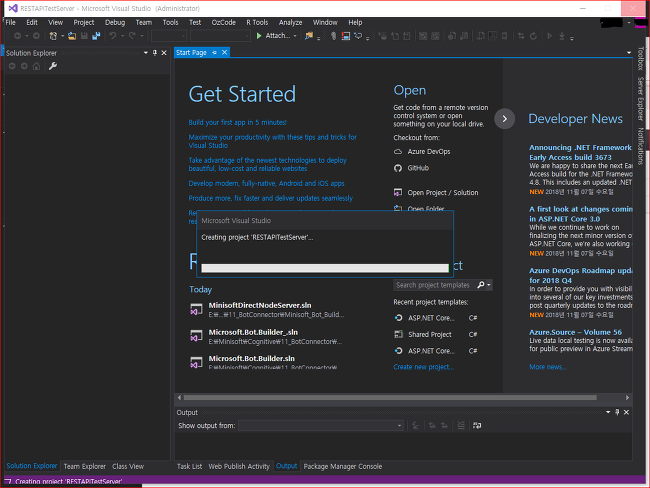
Task: Click the OzCode red exclamation toolbar icon
Action: click(x=346, y=36)
